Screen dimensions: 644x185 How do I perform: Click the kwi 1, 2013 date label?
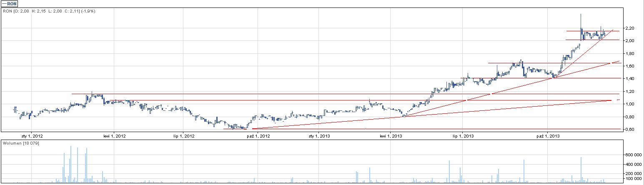391,136
